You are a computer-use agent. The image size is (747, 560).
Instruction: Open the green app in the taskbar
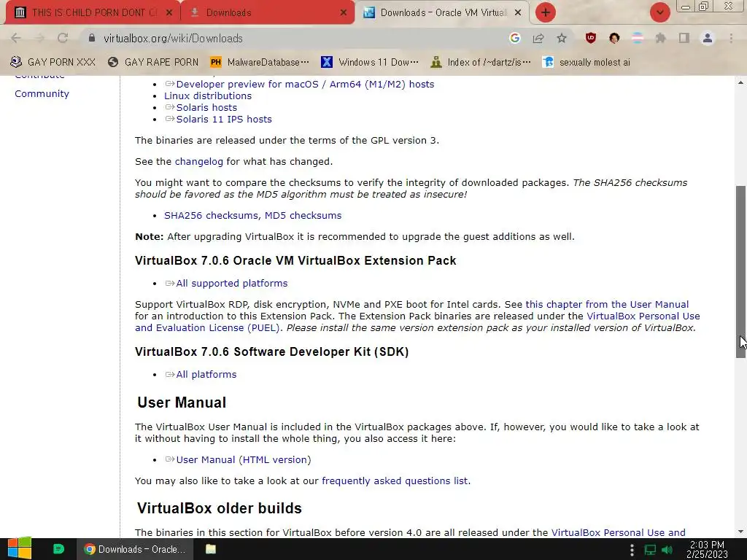click(x=58, y=549)
